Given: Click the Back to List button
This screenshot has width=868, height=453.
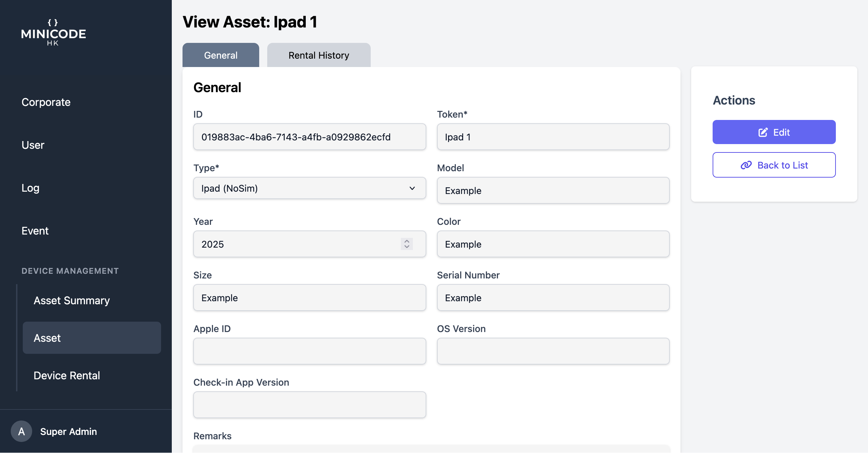Looking at the screenshot, I should pyautogui.click(x=774, y=165).
